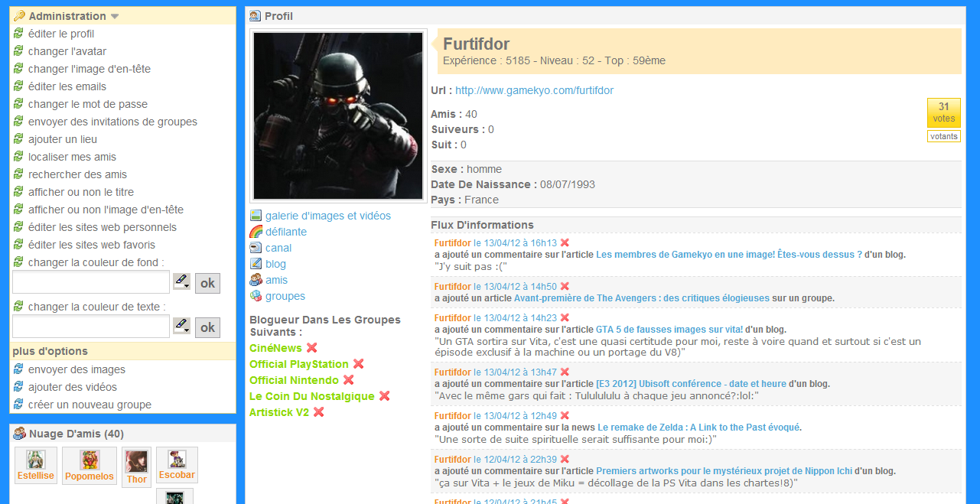Remove Official PlayStation with red X
Viewport: 980px width, 504px height.
(x=358, y=364)
